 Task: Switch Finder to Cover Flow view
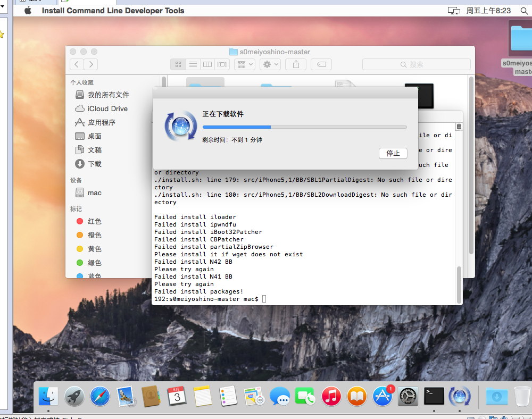(x=222, y=64)
